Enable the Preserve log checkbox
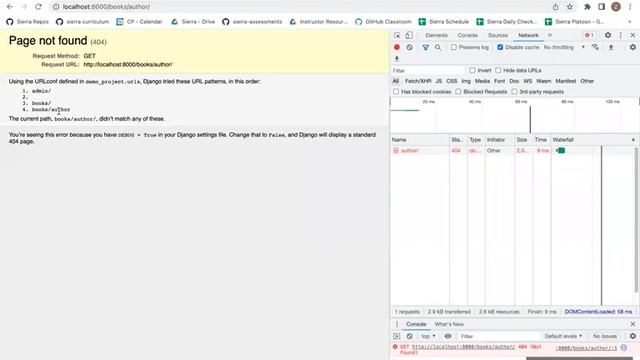The height and width of the screenshot is (360, 640). coord(454,47)
